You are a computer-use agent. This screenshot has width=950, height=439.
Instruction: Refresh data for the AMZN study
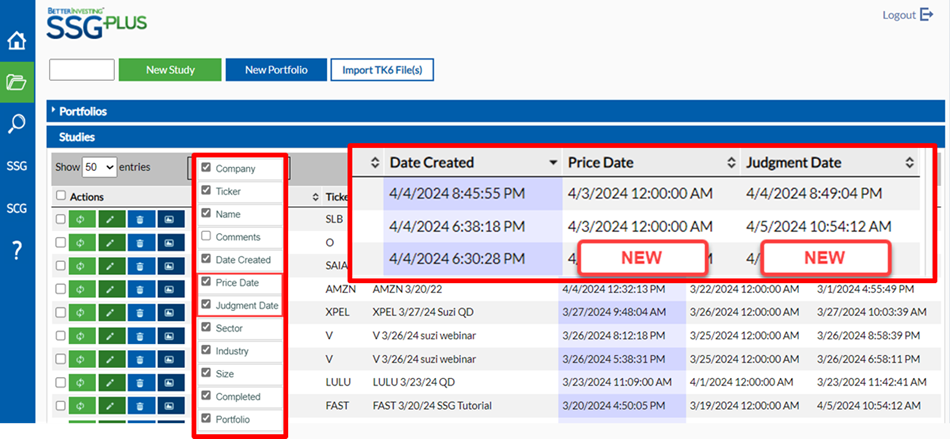click(x=82, y=289)
